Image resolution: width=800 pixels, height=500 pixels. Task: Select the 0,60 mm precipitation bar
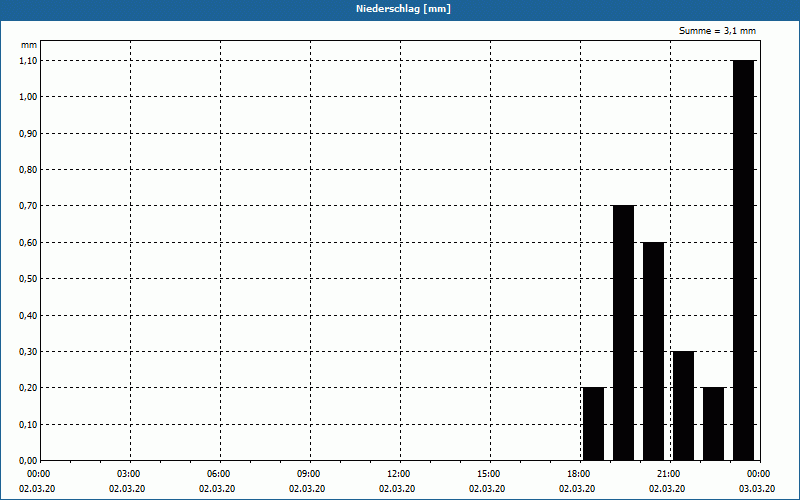click(x=654, y=352)
